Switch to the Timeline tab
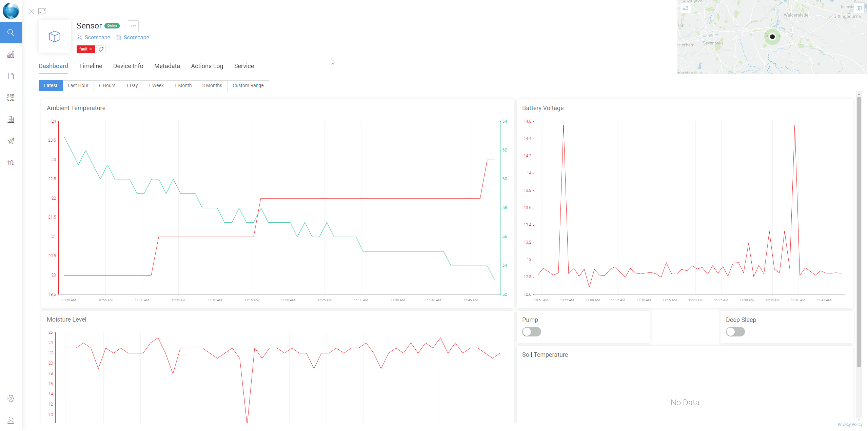Screen dimensions: 868x431 click(90, 66)
